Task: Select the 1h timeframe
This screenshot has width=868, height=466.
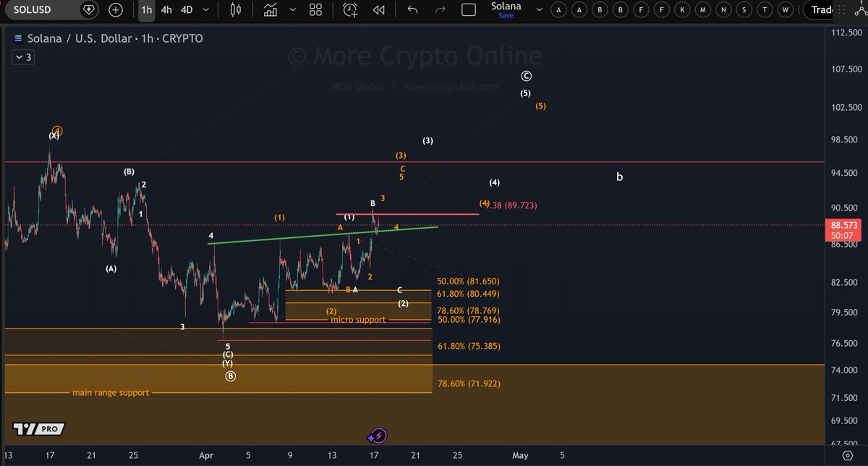Action: point(147,10)
